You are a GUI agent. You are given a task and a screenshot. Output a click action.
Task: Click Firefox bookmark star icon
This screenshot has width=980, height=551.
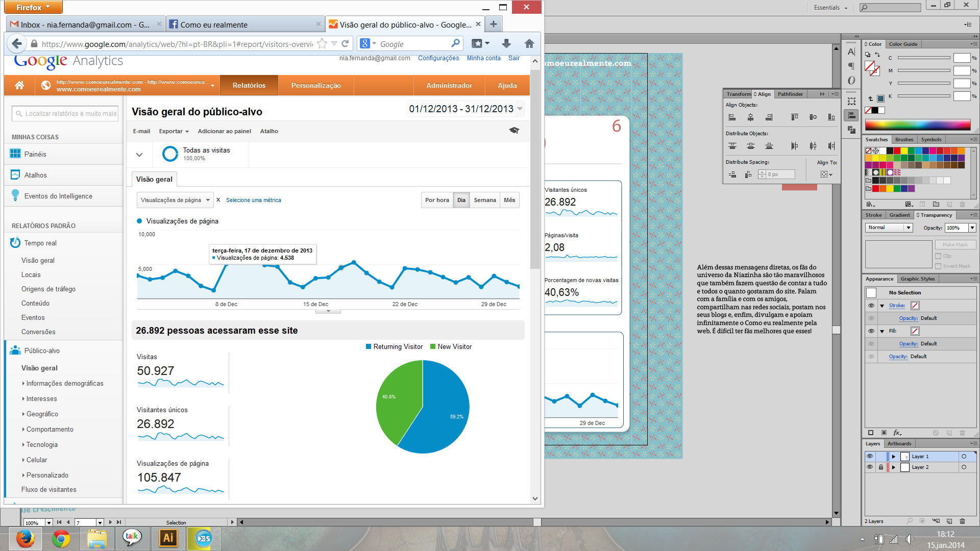[322, 44]
